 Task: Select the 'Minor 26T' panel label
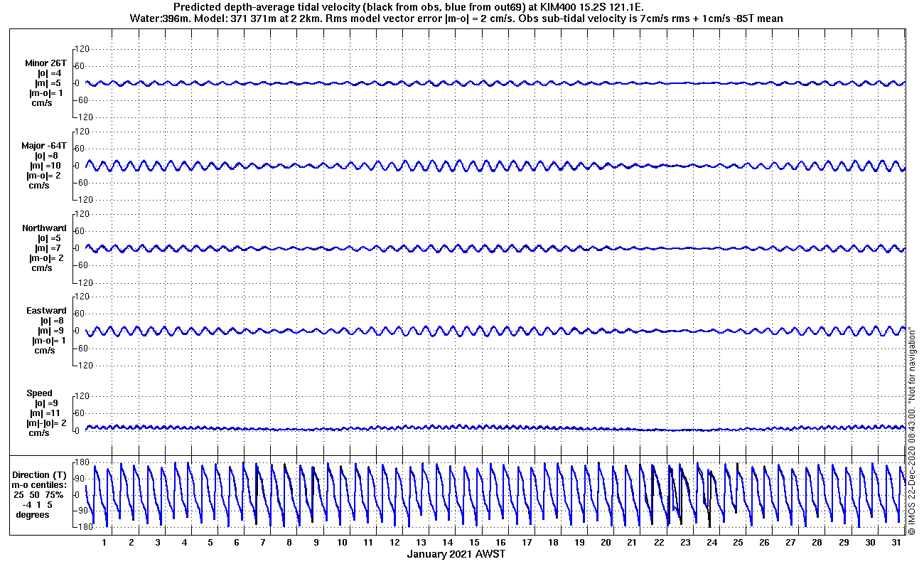[x=46, y=63]
